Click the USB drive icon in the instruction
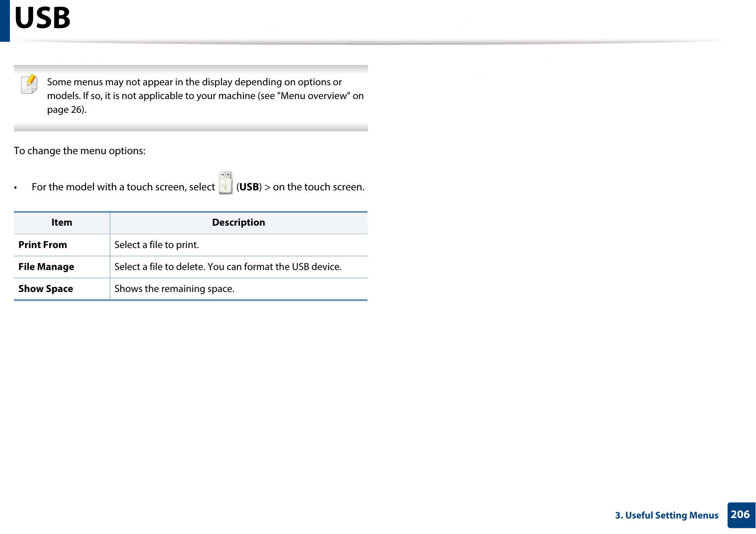 [x=226, y=183]
